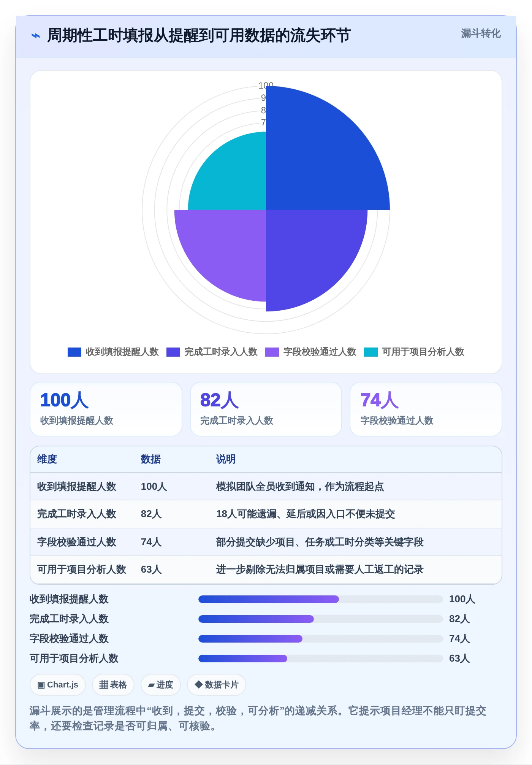Click the 模拟团队全员收到通知 description cell
This screenshot has width=532, height=765.
pyautogui.click(x=300, y=487)
